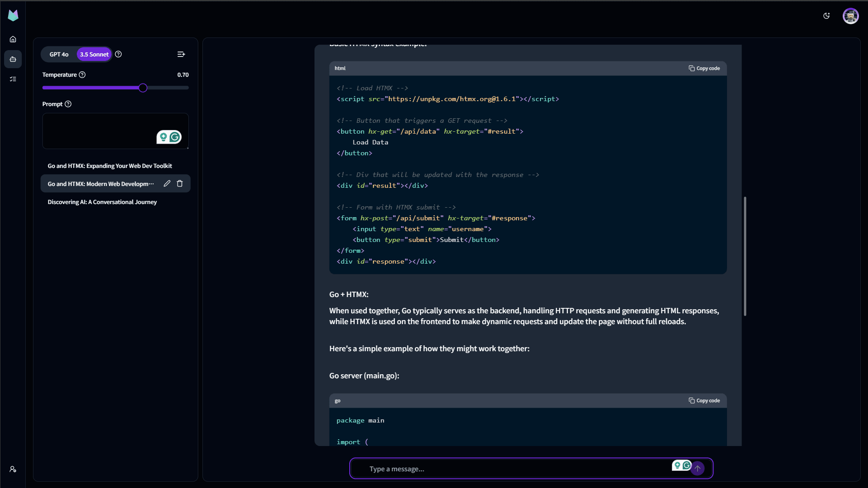Focus the system Prompt text area
The width and height of the screenshot is (868, 488).
[x=116, y=131]
